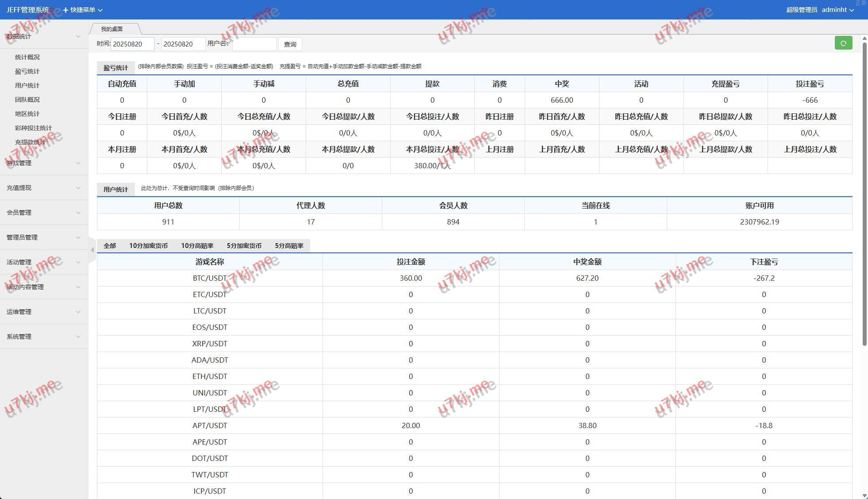Click the green refresh icon button
The height and width of the screenshot is (499, 868).
[x=843, y=43]
